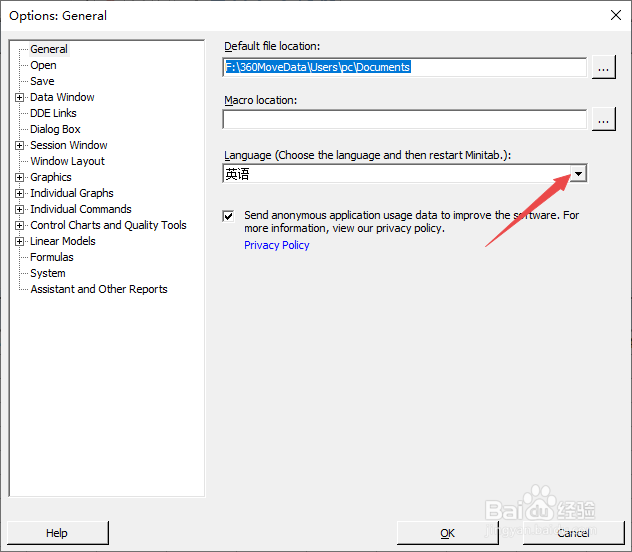The width and height of the screenshot is (632, 552).
Task: Close the Options dialog
Action: (x=615, y=15)
